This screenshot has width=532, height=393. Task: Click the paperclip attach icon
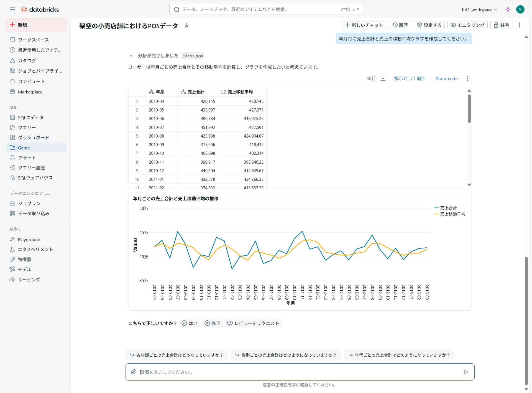pos(134,372)
